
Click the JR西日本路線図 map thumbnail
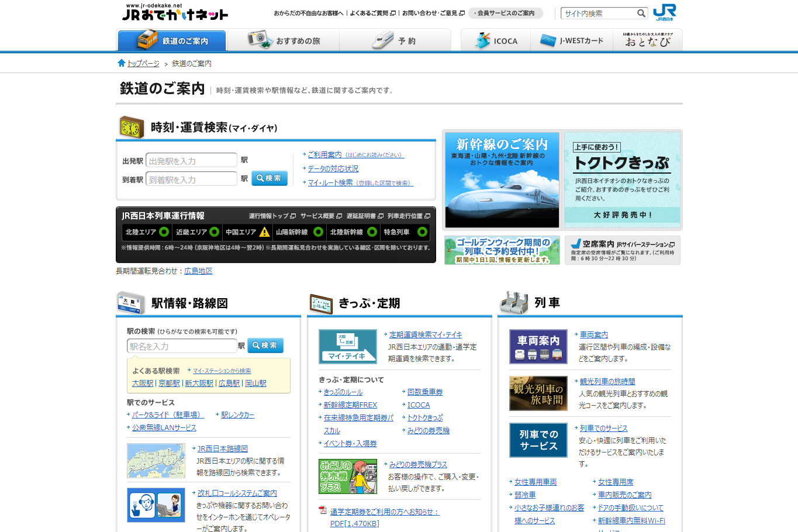click(156, 461)
